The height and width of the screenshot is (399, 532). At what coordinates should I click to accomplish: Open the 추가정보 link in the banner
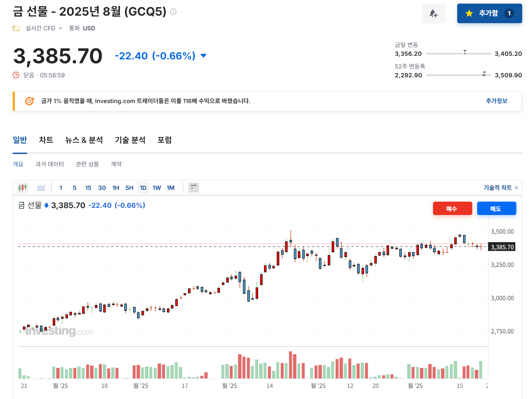(x=496, y=101)
